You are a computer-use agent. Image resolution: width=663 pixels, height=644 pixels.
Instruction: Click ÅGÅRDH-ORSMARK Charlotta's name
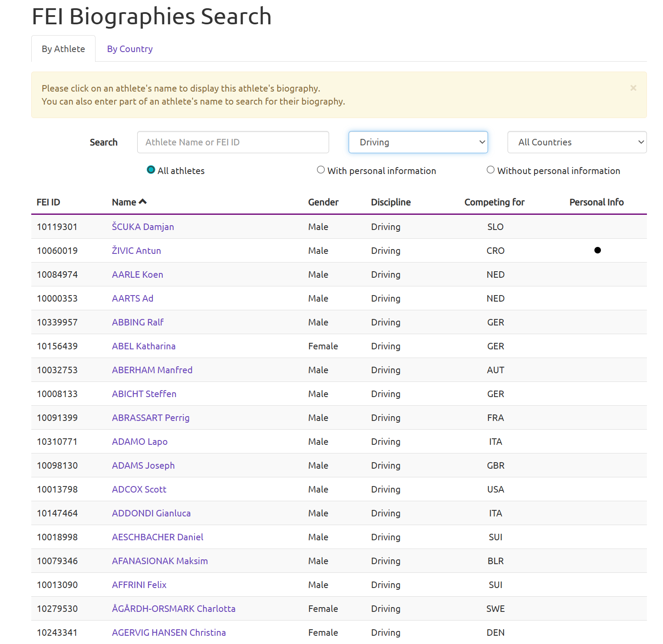[x=174, y=609]
